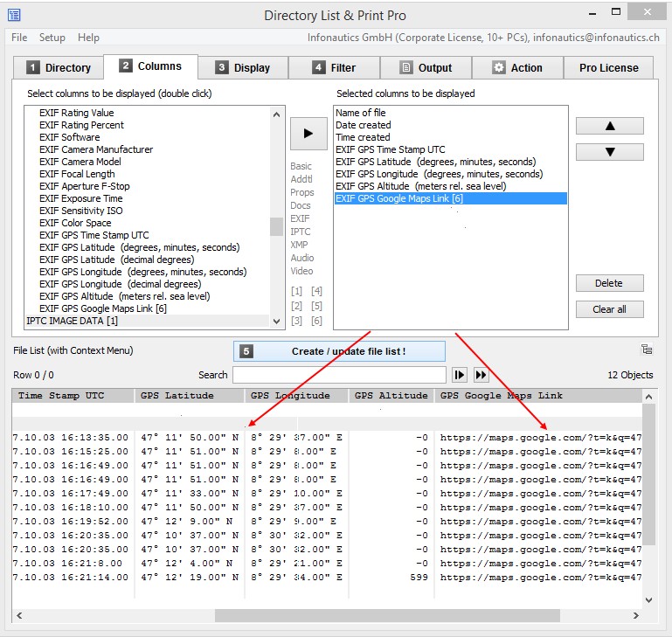Switch to the Display tab
The height and width of the screenshot is (637, 672).
(243, 68)
